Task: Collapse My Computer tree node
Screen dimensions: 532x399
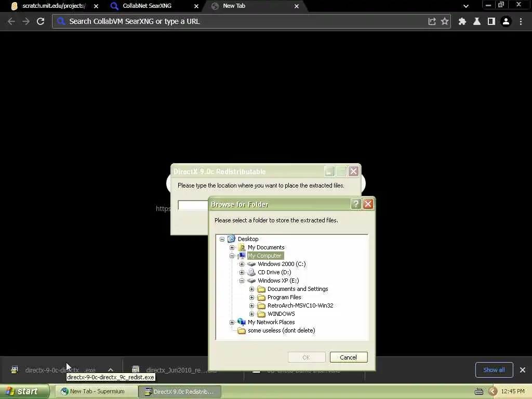Action: click(x=232, y=256)
